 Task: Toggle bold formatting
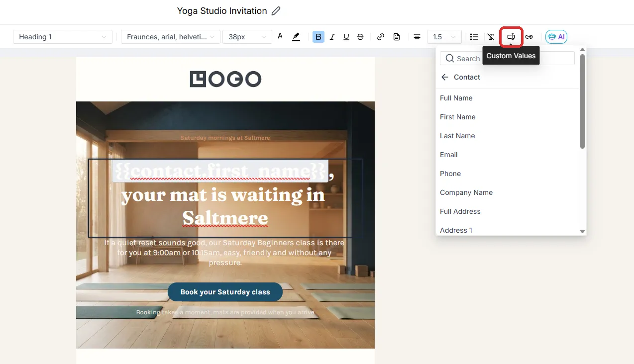(x=318, y=37)
